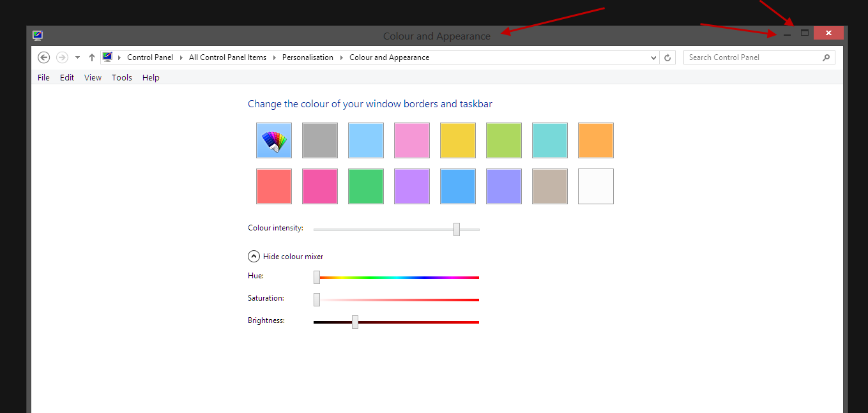Open the File menu
The image size is (868, 413).
pos(43,77)
